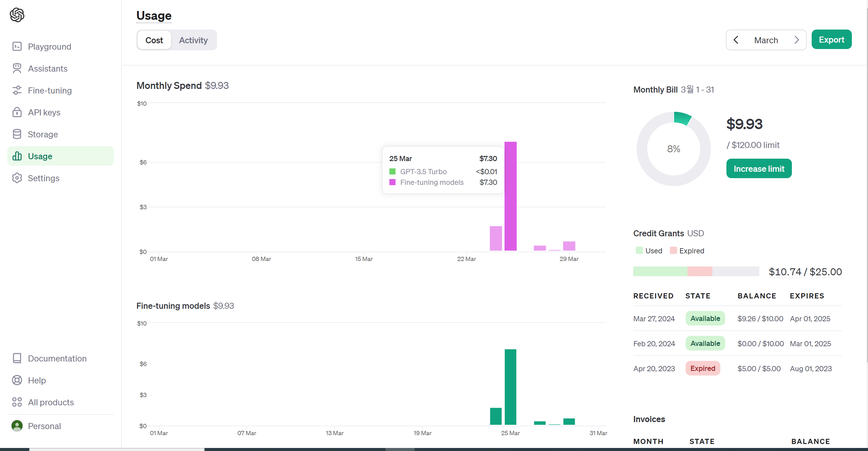
Task: Click the Storage database icon
Action: pyautogui.click(x=17, y=134)
